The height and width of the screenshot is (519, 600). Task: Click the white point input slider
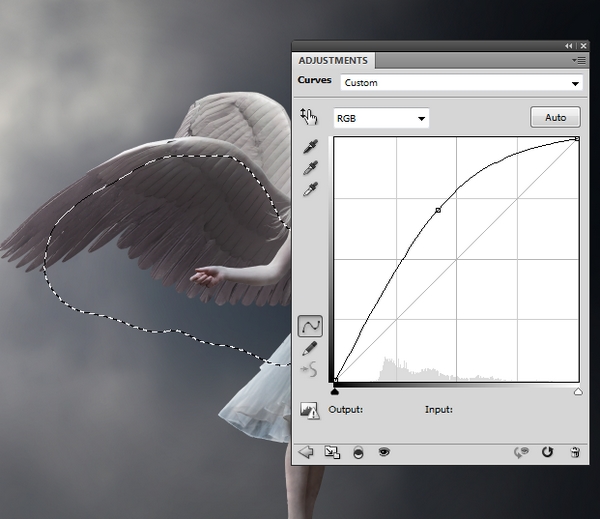(x=578, y=392)
